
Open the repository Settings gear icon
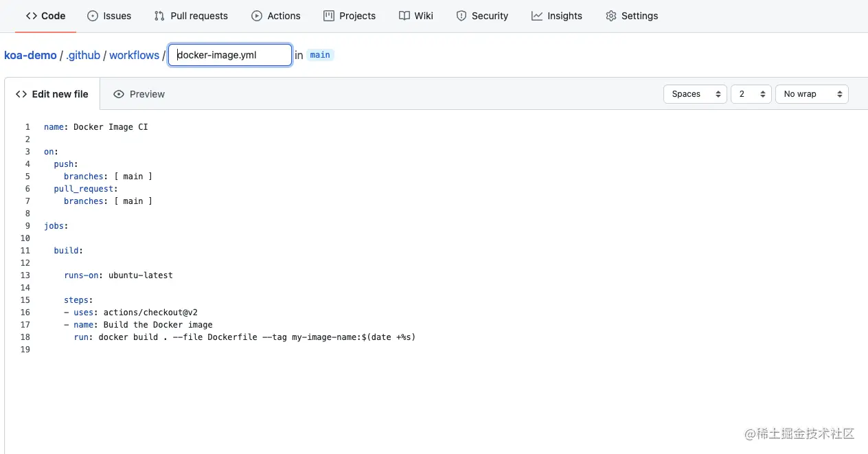click(x=610, y=15)
